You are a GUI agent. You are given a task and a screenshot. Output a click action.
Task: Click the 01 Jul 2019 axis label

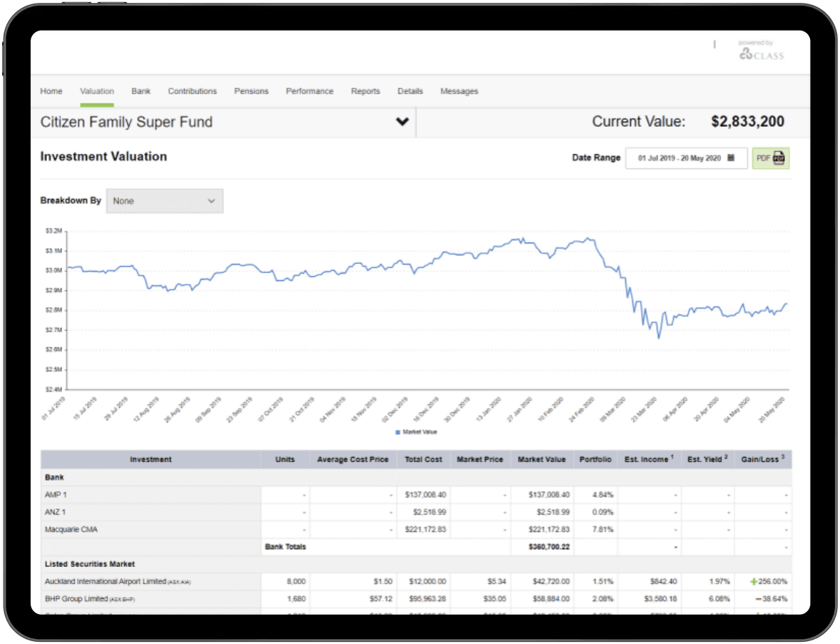coord(53,409)
